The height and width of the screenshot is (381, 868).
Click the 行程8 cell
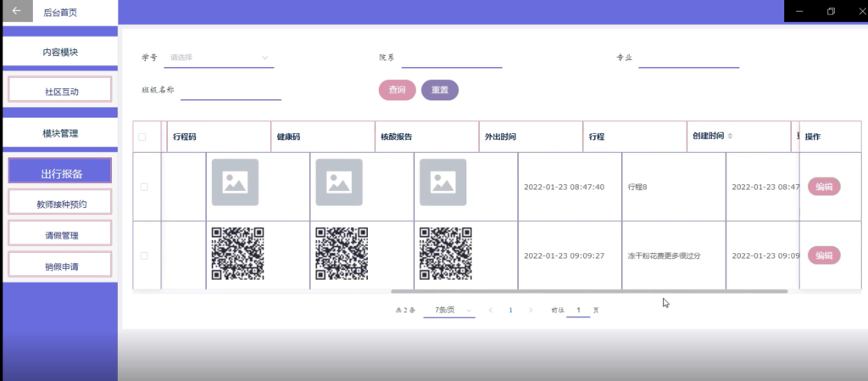pos(674,187)
